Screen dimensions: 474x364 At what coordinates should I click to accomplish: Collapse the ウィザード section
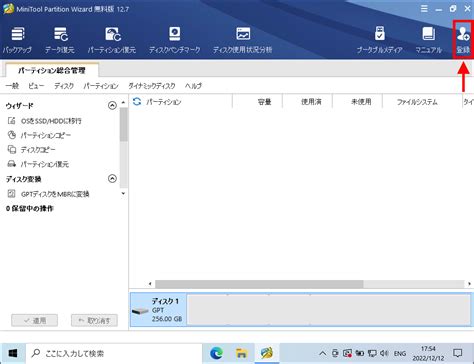coord(112,106)
